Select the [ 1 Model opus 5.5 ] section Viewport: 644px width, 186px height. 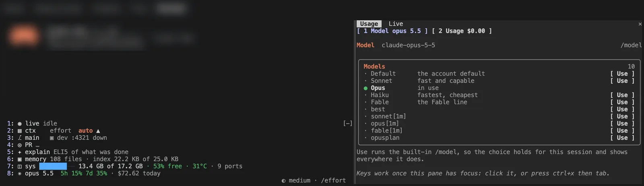click(392, 31)
